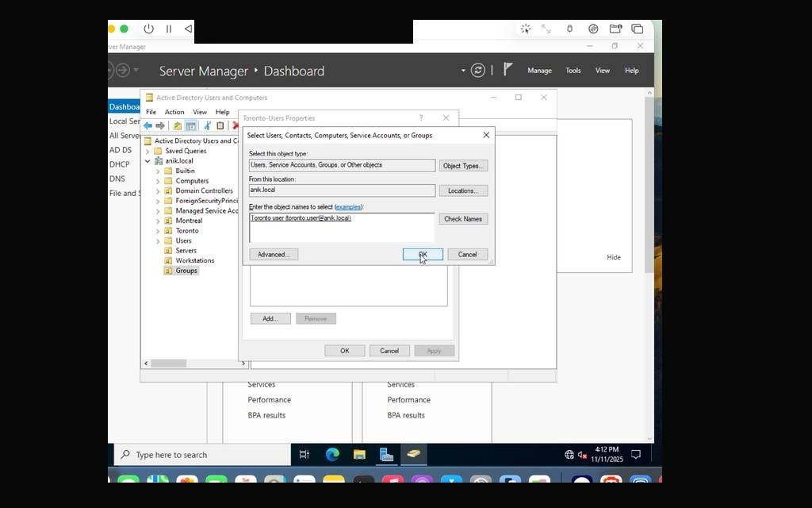The width and height of the screenshot is (812, 508).
Task: Expand the Saved Queries node
Action: 147,152
